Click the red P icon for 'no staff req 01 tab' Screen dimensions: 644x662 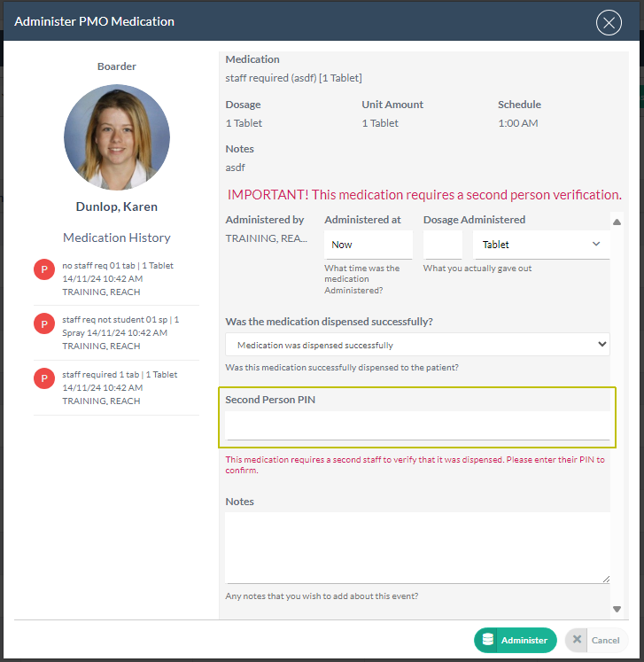[44, 269]
